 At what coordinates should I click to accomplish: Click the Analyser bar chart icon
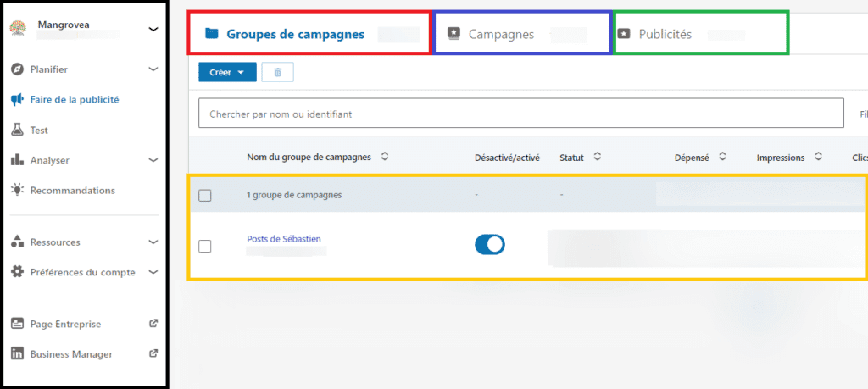[18, 160]
